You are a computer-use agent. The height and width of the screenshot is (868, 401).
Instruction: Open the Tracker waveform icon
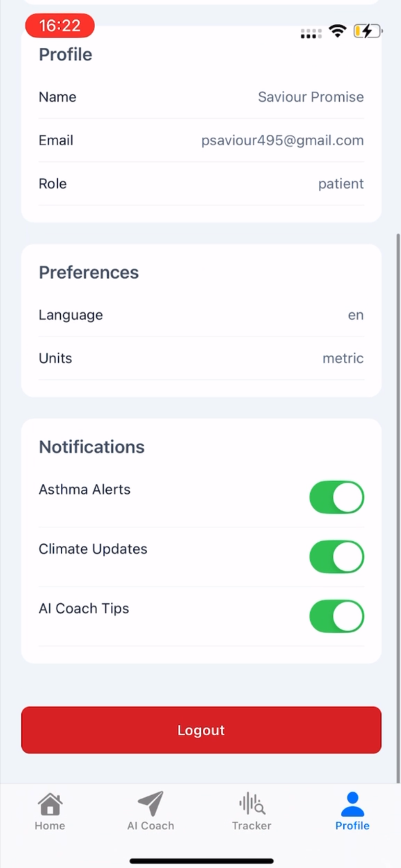coord(252,803)
